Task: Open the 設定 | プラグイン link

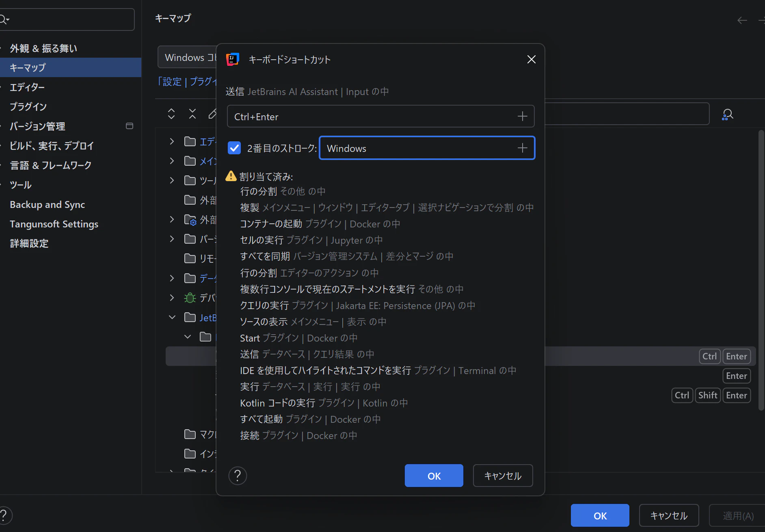Action: pos(188,82)
